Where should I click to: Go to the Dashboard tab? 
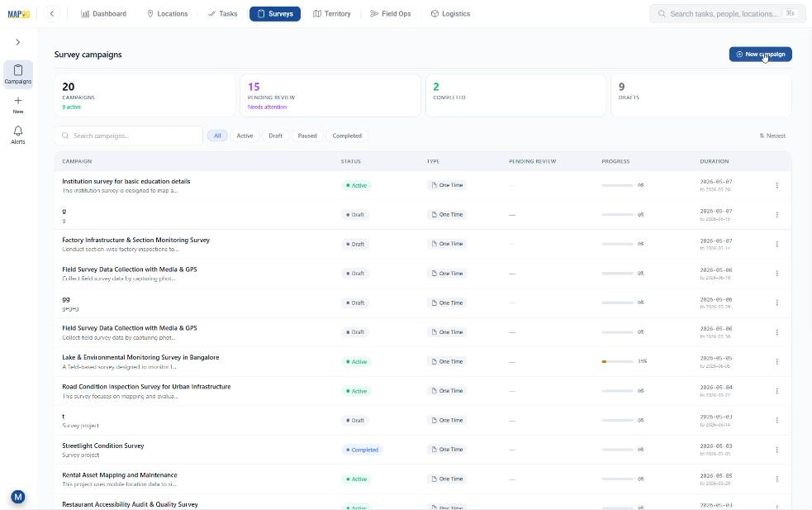[x=103, y=14]
